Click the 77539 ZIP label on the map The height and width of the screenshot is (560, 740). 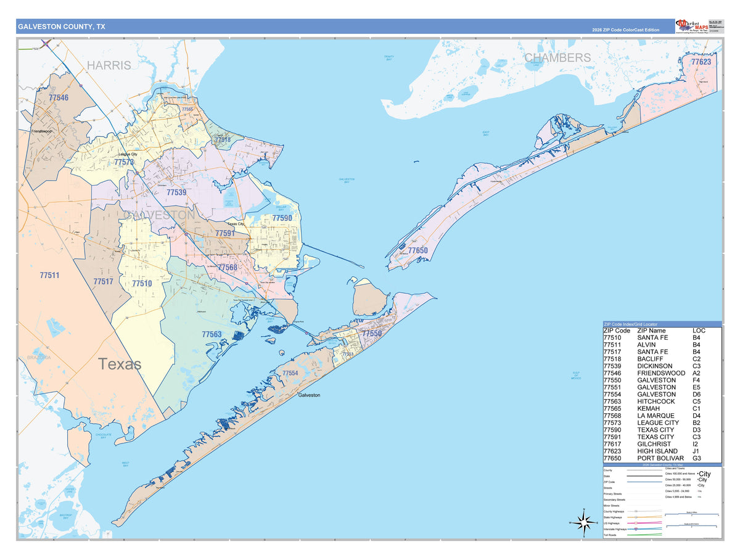(x=176, y=192)
